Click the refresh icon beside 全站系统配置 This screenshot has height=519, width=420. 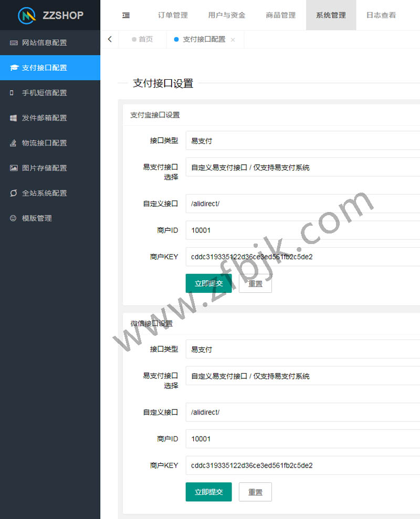click(x=13, y=193)
